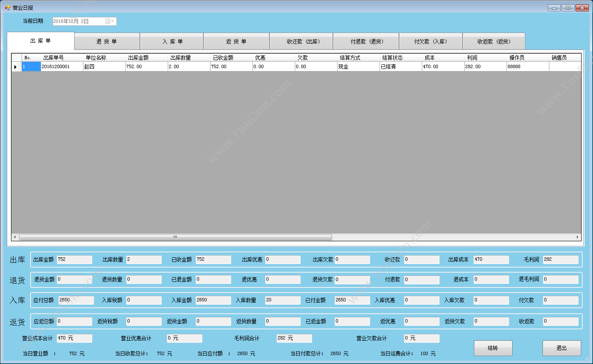The image size is (593, 364).
Task: Click the 付欠款 field
Action: (560, 300)
